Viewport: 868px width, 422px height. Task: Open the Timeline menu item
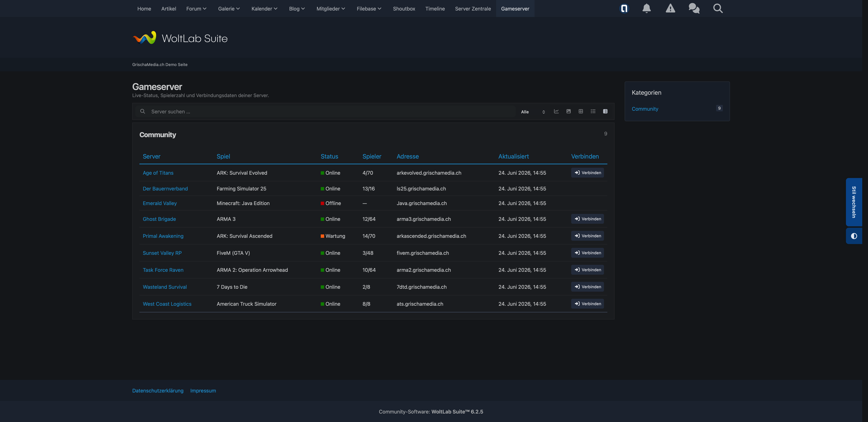(x=435, y=9)
